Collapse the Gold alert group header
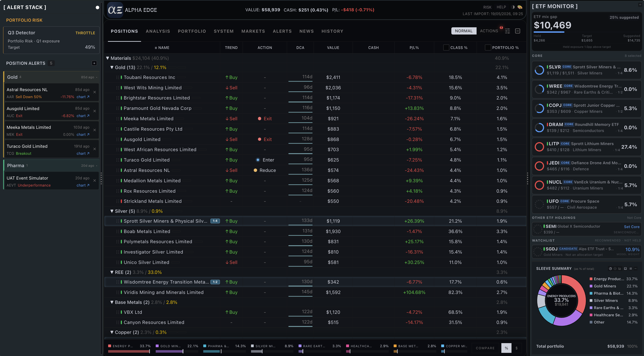The height and width of the screenshot is (356, 644). pyautogui.click(x=51, y=77)
